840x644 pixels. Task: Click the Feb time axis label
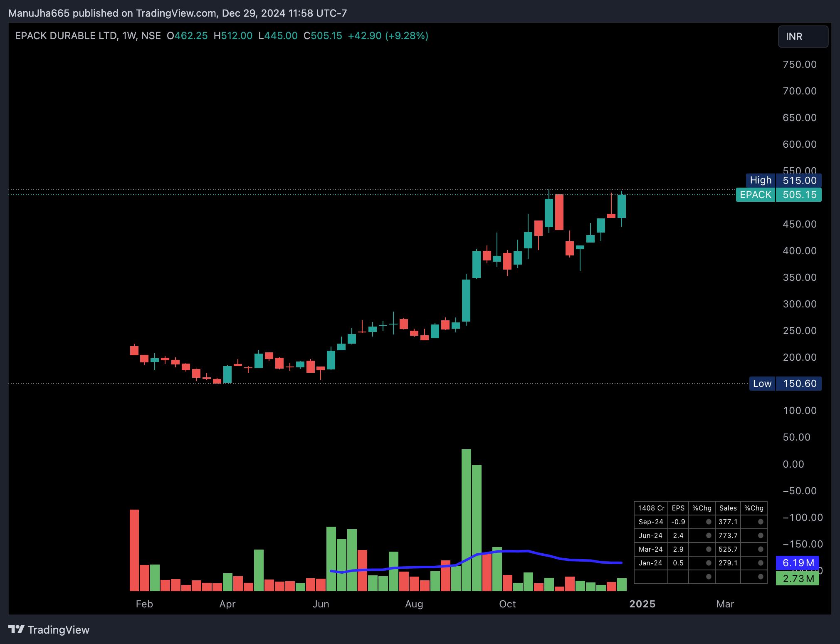[144, 604]
